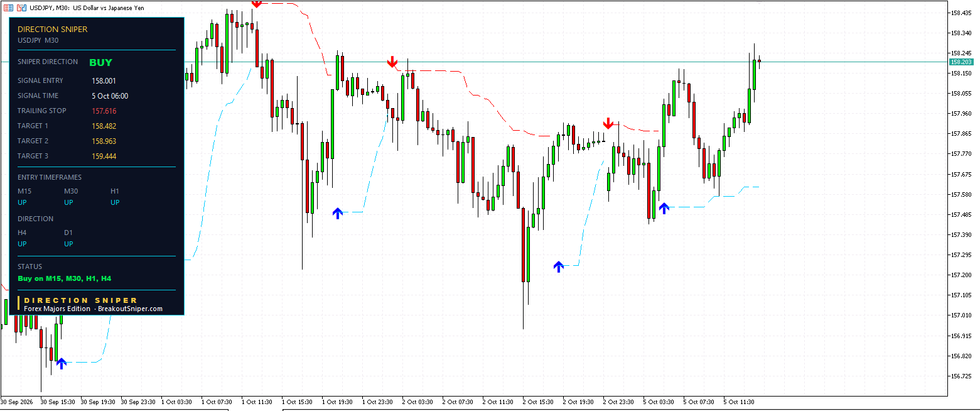
Task: Select signal entry value 158.001
Action: (104, 81)
